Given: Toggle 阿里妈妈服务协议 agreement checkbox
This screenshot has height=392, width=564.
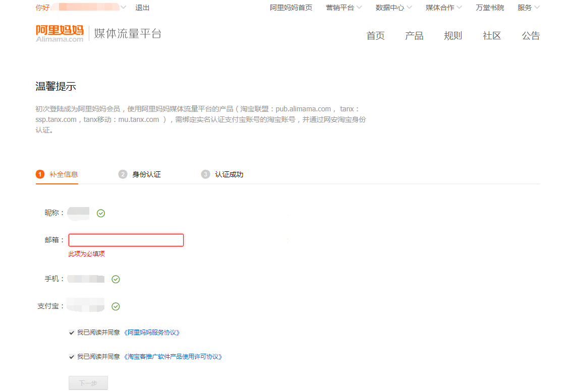Looking at the screenshot, I should 72,333.
